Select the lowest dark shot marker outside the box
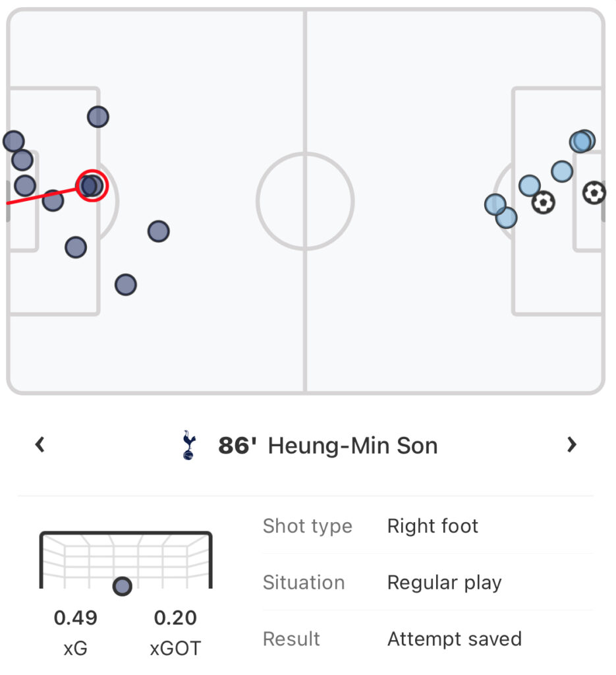This screenshot has width=616, height=675. click(x=126, y=285)
